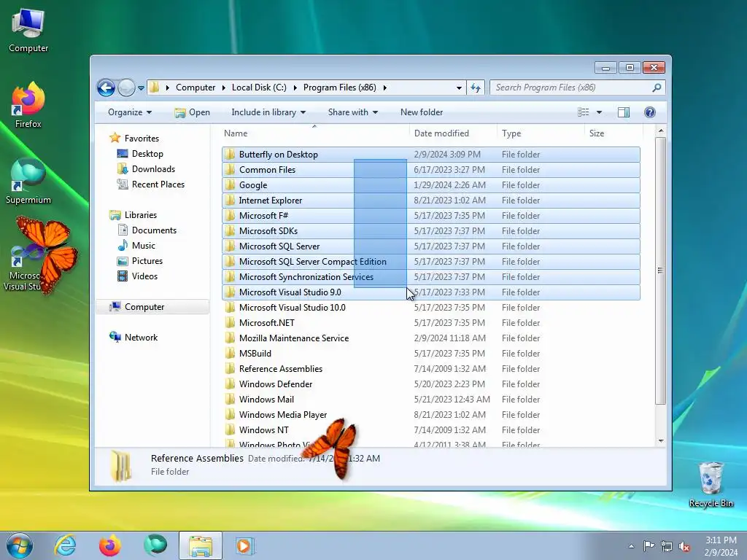The height and width of the screenshot is (560, 747).
Task: Refresh the folder using the refresh button
Action: pyautogui.click(x=476, y=87)
